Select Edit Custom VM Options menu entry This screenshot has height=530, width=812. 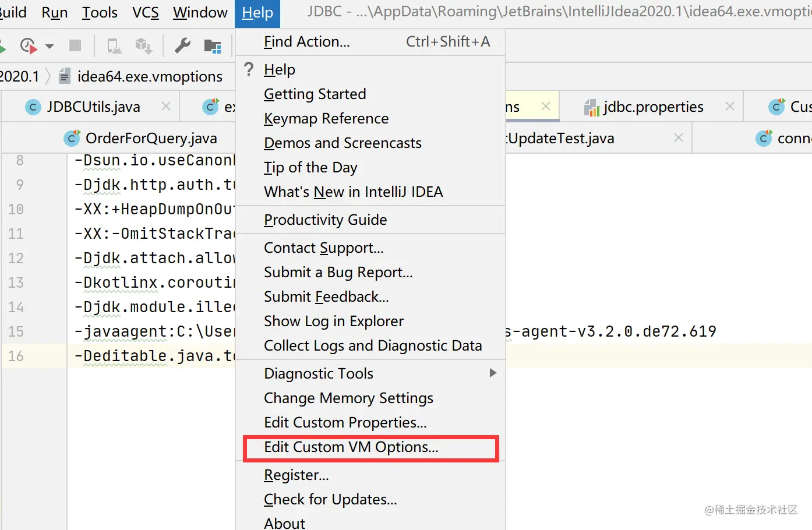(351, 447)
